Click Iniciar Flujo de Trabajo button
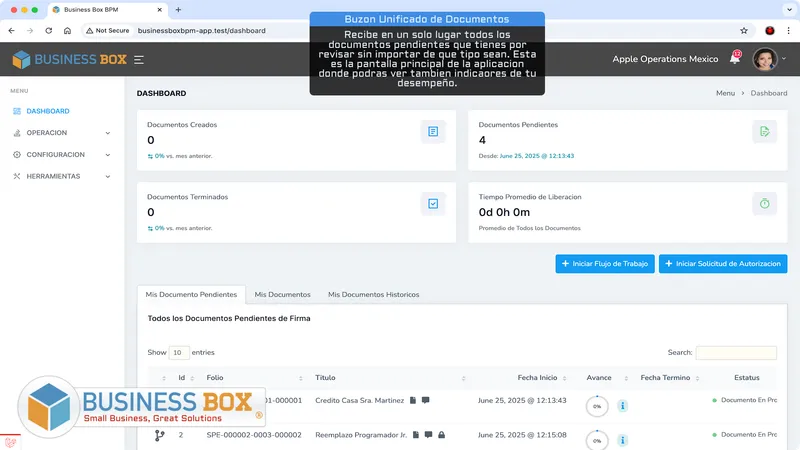800x450 pixels. [x=605, y=264]
